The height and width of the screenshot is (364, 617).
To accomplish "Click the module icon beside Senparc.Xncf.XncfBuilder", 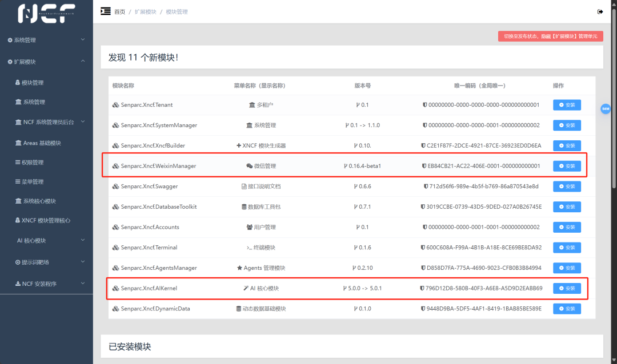I will point(115,146).
